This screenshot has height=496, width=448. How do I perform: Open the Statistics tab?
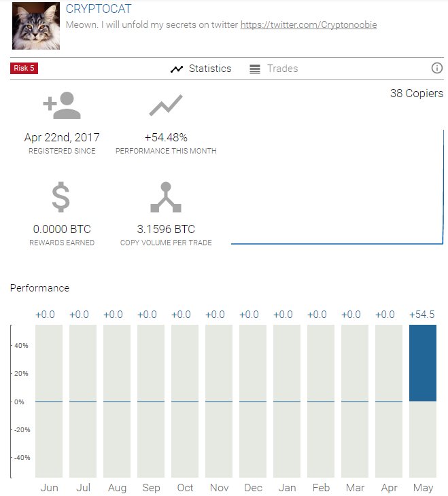tap(201, 69)
